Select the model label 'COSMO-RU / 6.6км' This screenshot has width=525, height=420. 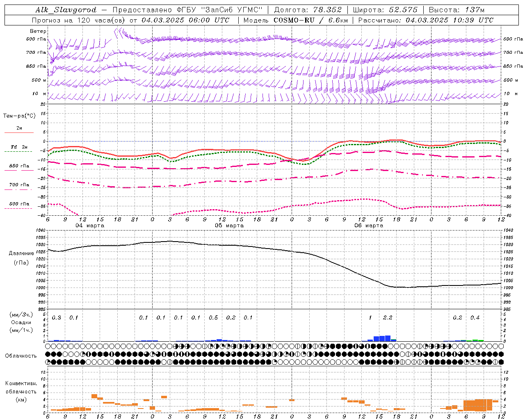click(311, 20)
